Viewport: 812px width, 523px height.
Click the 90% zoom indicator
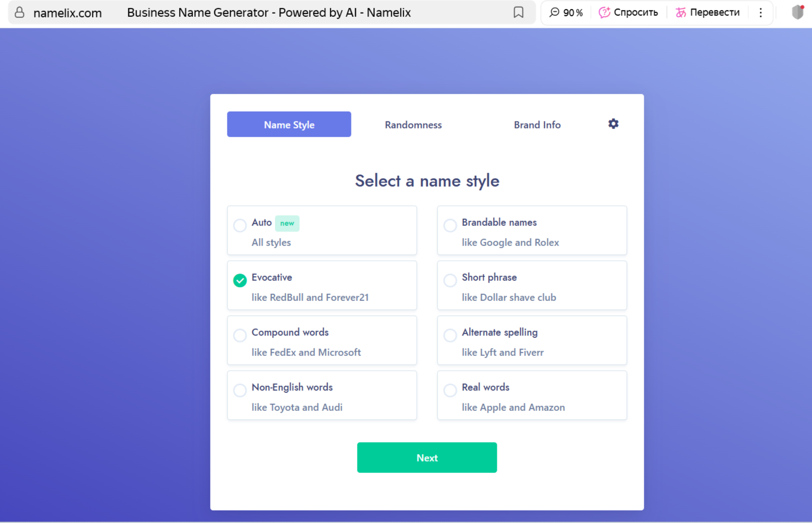566,13
